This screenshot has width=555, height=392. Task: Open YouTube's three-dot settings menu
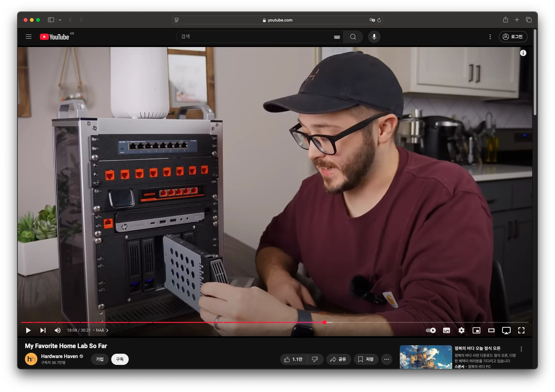490,36
